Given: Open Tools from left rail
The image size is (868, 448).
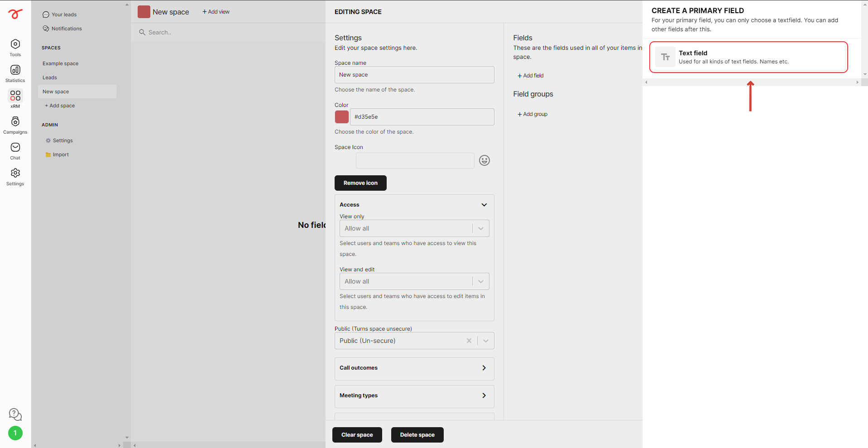Looking at the screenshot, I should pos(15,48).
